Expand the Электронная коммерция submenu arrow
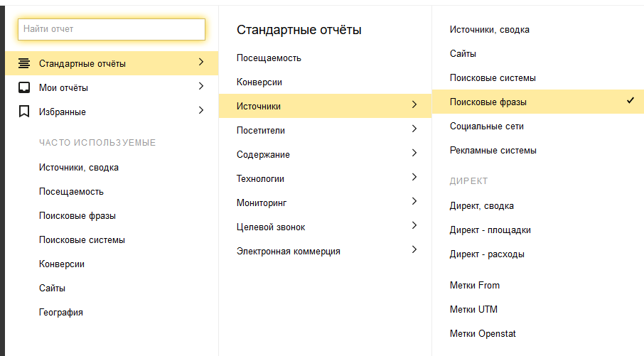Screen dimensions: 644x356 [x=414, y=250]
